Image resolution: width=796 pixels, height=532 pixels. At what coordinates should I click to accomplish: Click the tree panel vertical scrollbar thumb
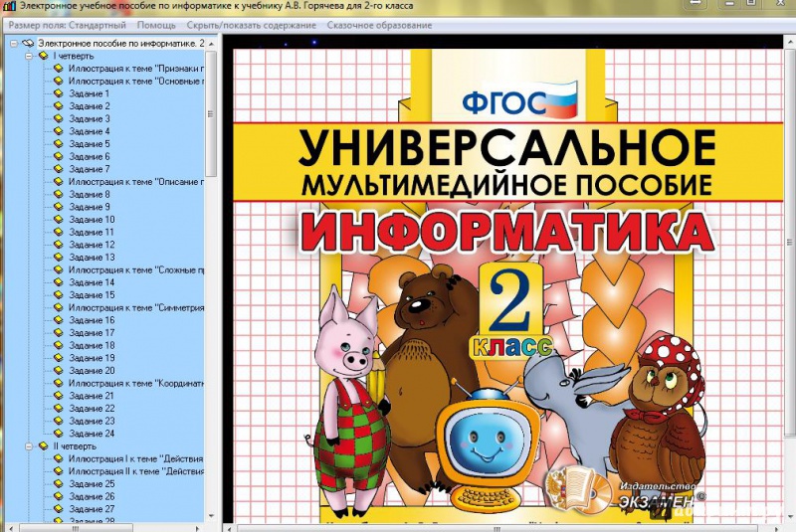pyautogui.click(x=211, y=113)
